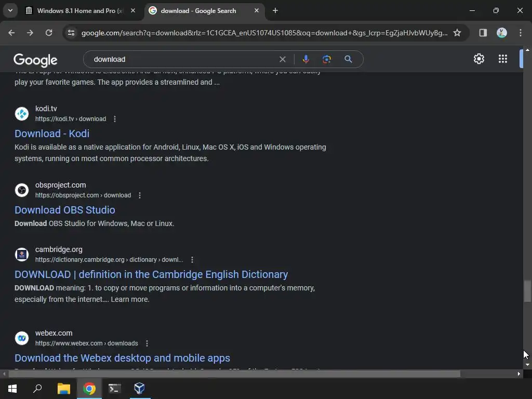Open more options for webex.com result
532x399 pixels.
click(147, 344)
